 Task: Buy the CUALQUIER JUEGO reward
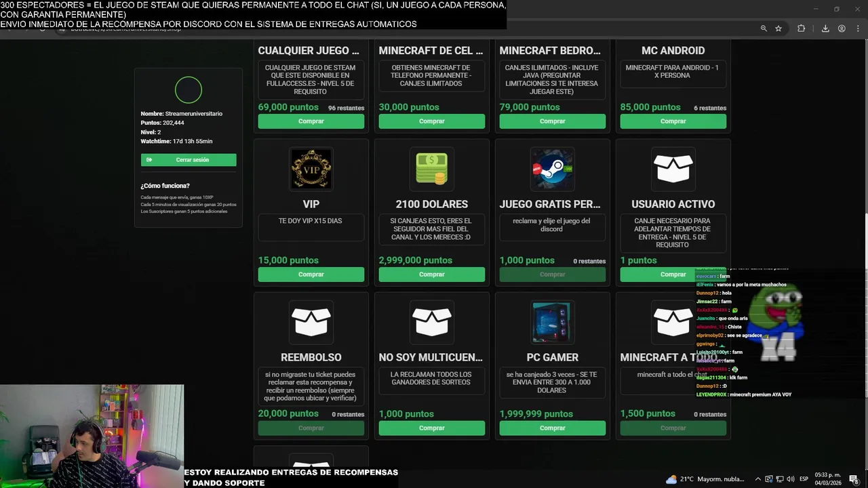(x=311, y=121)
